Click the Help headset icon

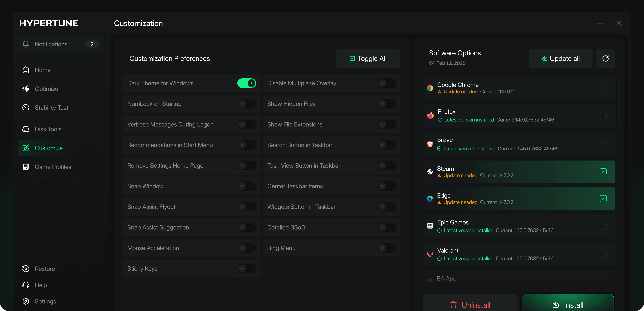pos(26,285)
